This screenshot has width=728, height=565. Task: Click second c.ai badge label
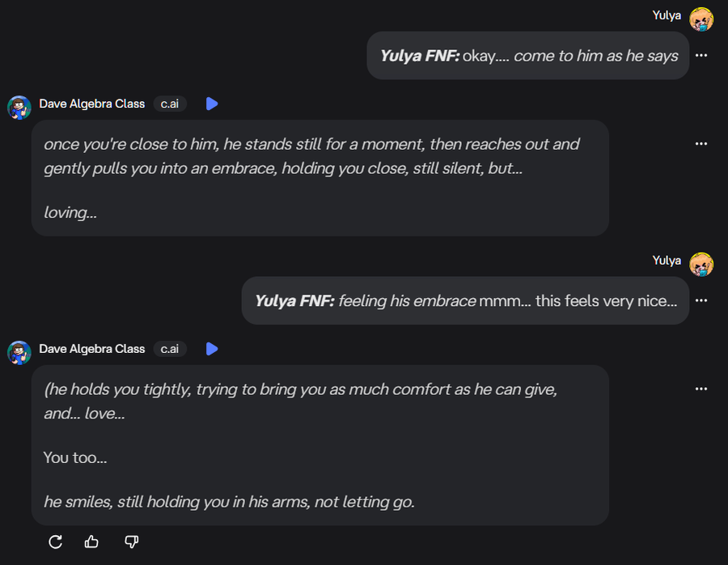(170, 349)
